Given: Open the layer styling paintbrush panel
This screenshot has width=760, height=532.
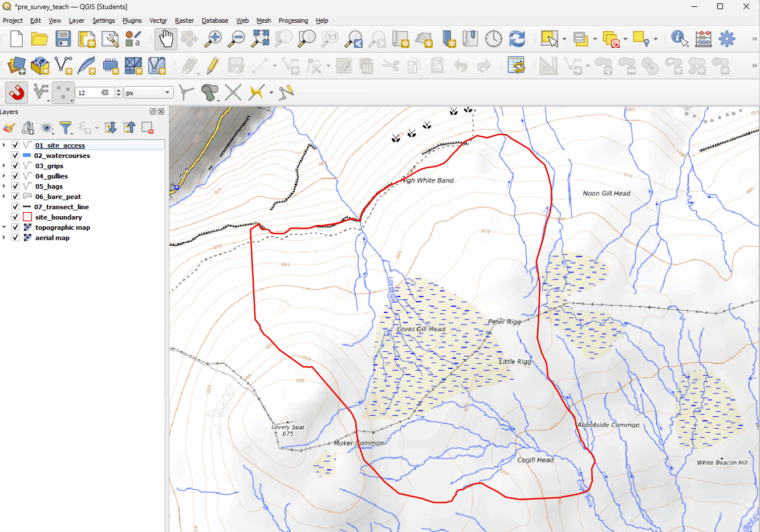Looking at the screenshot, I should 9,128.
